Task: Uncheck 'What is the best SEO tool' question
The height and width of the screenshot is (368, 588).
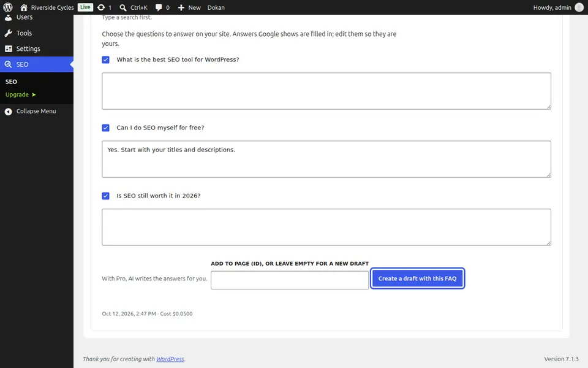Action: click(106, 59)
